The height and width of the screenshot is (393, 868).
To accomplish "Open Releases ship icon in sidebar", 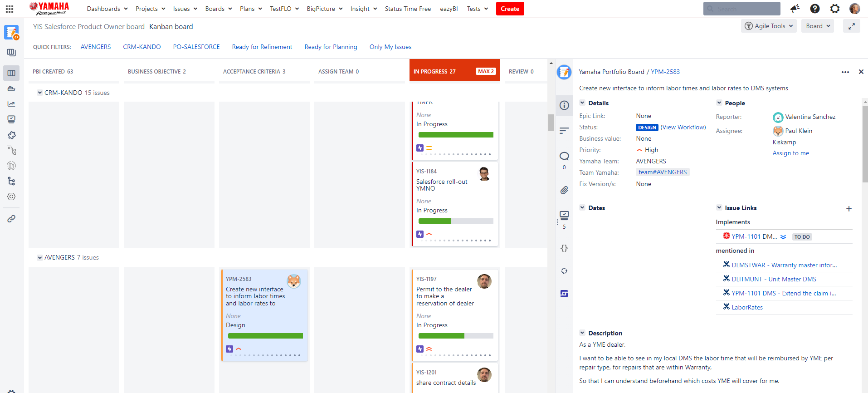I will point(11,88).
